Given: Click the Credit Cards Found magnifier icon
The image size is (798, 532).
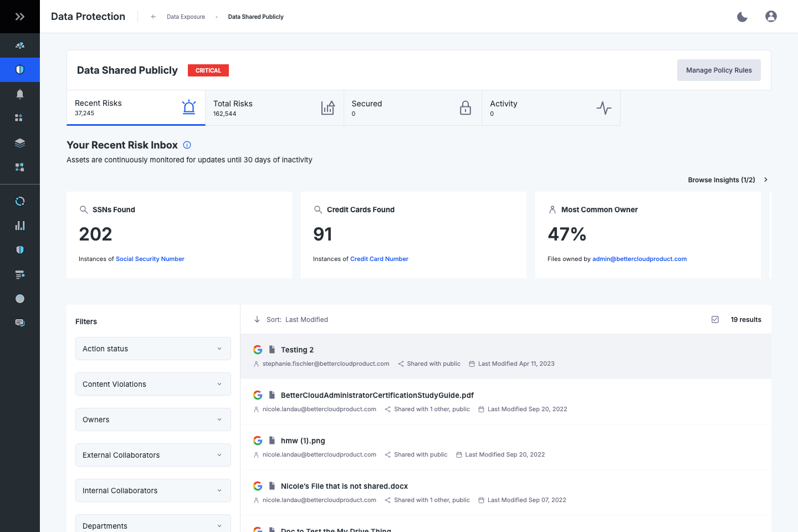Looking at the screenshot, I should 318,209.
